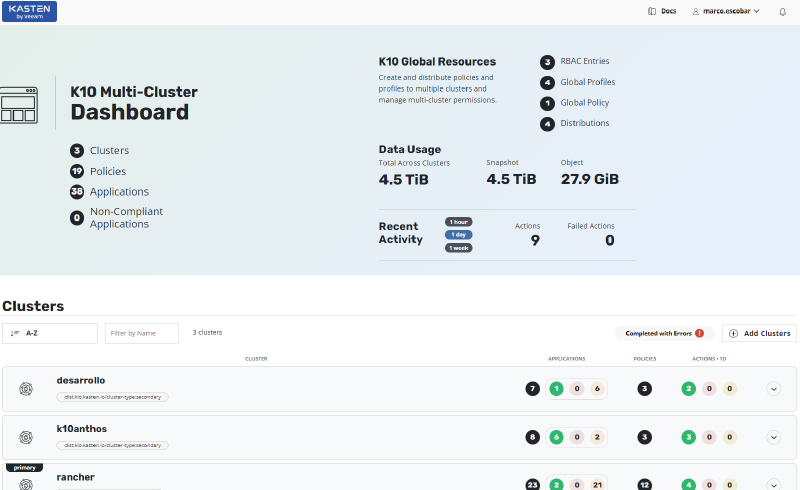Focus the Filter by Name field
The height and width of the screenshot is (490, 800).
tap(142, 333)
